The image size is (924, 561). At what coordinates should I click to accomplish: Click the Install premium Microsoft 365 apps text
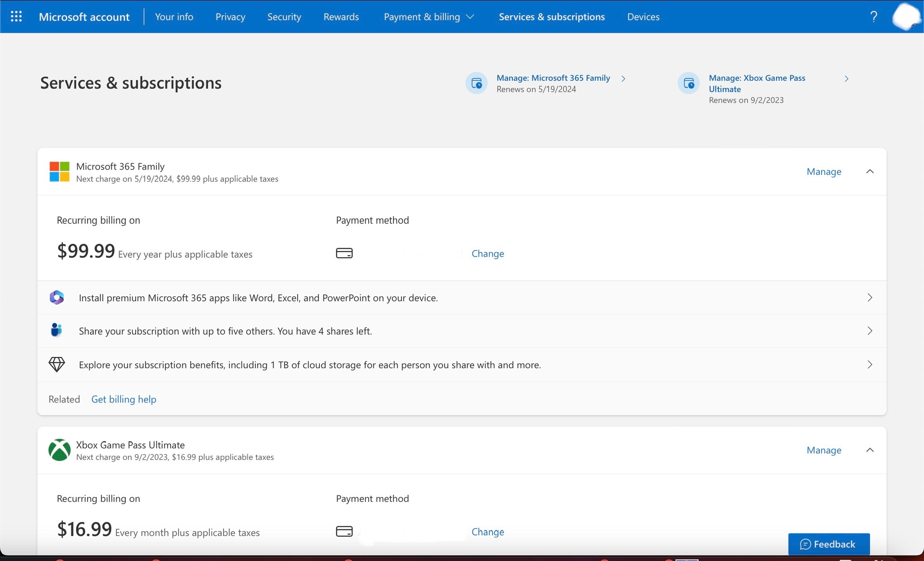258,298
